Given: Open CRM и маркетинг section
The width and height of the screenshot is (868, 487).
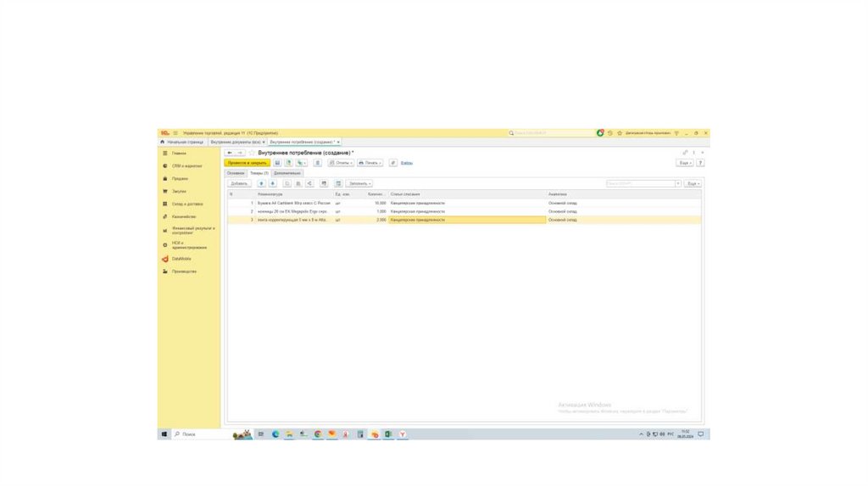Looking at the screenshot, I should (x=186, y=165).
